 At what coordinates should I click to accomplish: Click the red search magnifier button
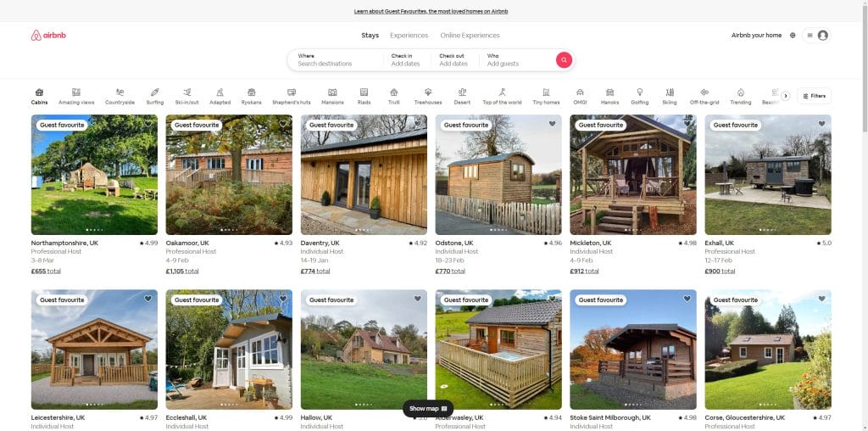(564, 59)
